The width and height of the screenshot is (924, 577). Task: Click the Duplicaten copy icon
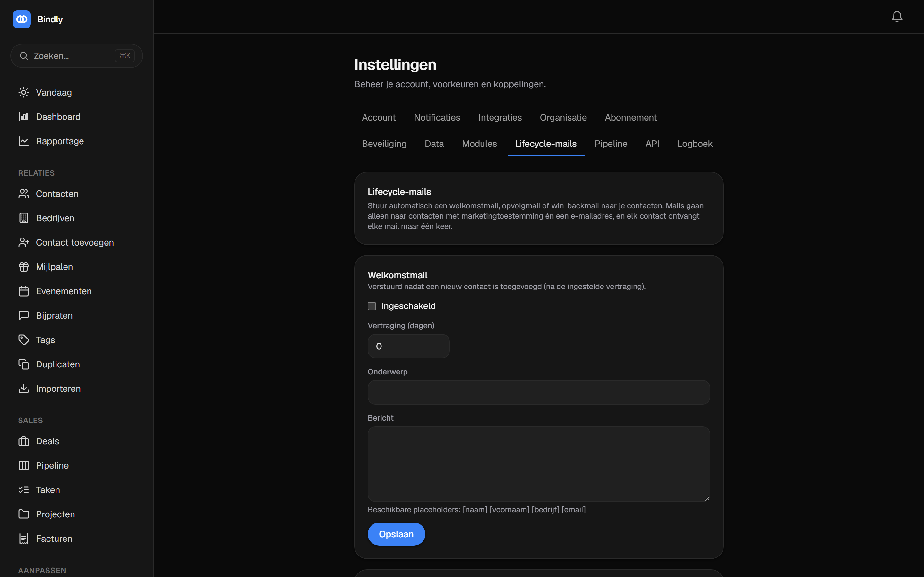[x=24, y=364]
